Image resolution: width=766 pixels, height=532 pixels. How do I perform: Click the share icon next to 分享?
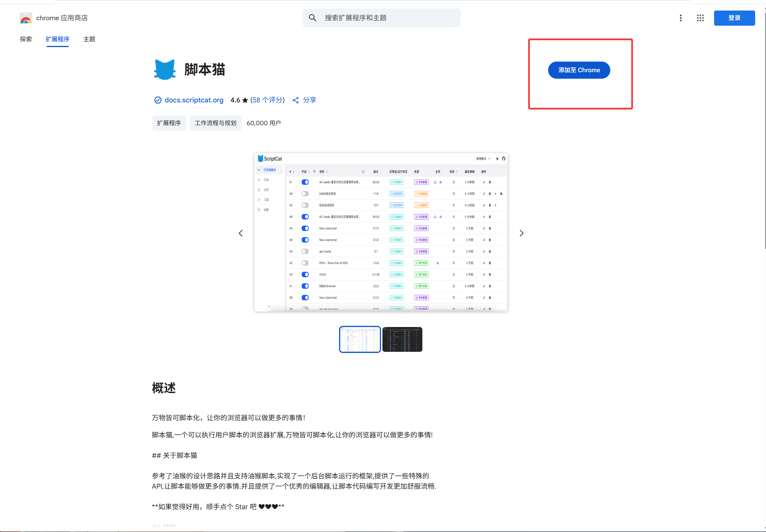coord(295,100)
